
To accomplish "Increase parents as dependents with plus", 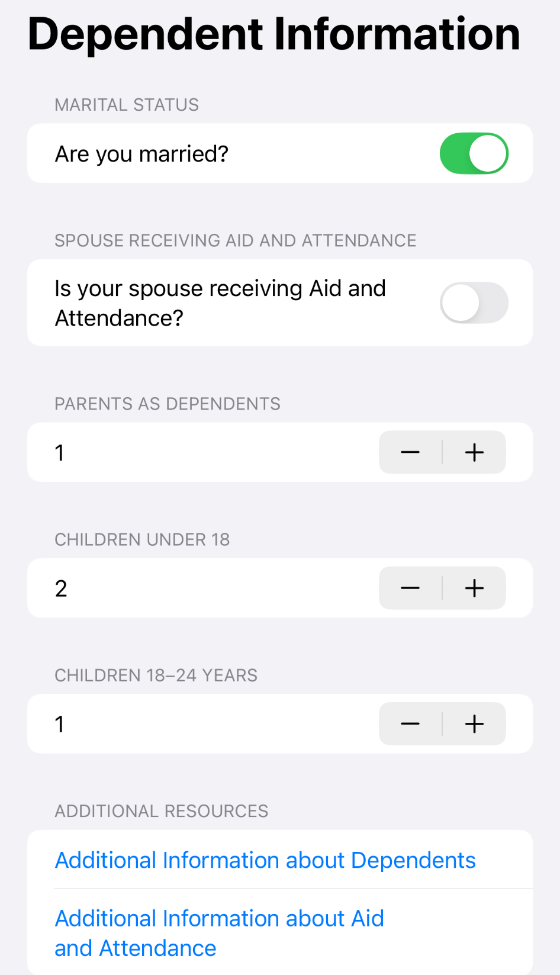I will coord(474,452).
